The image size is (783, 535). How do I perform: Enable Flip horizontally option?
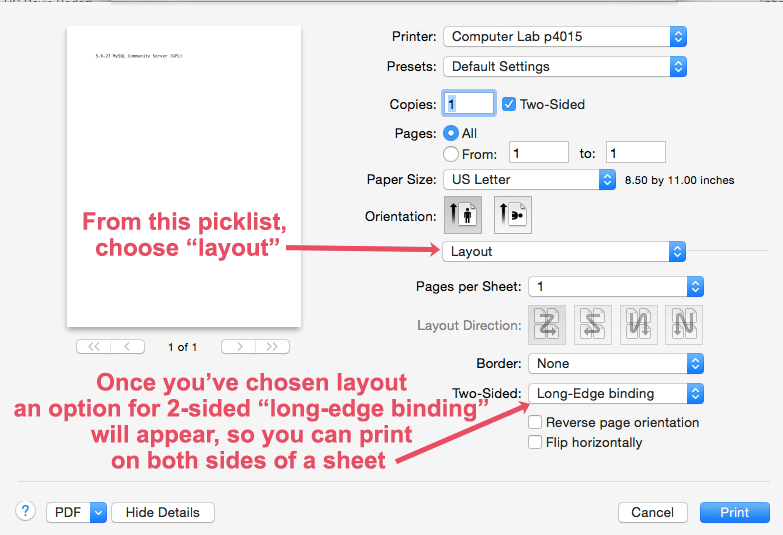point(536,442)
